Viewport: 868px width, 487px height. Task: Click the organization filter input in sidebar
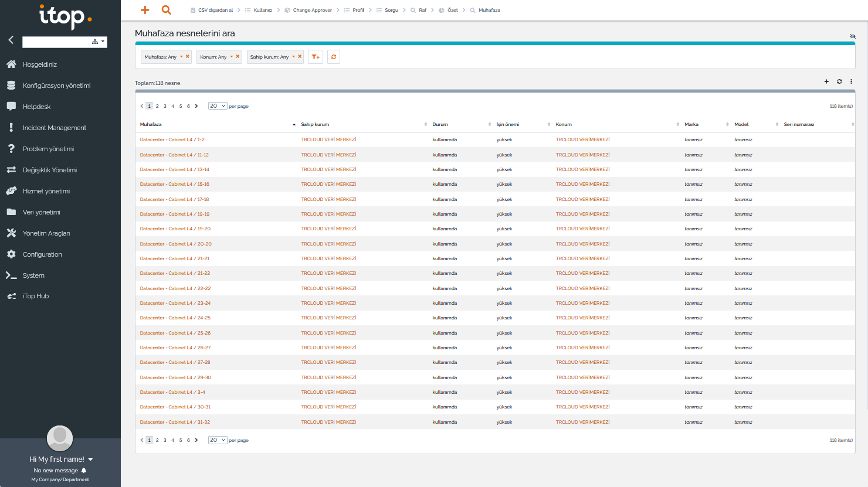[x=56, y=42]
